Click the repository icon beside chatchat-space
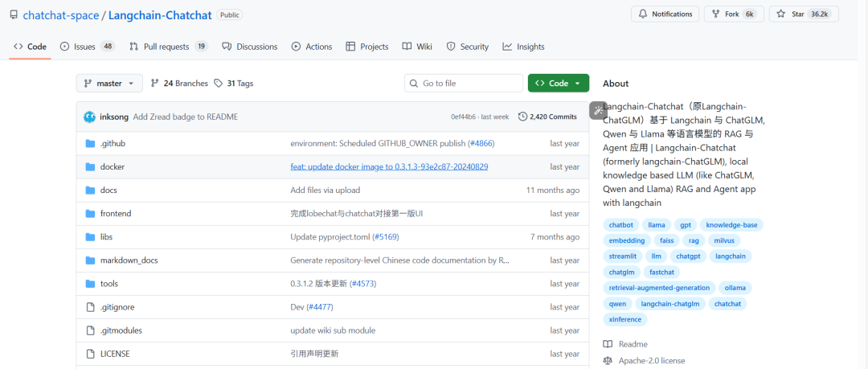This screenshot has width=868, height=369. click(14, 15)
